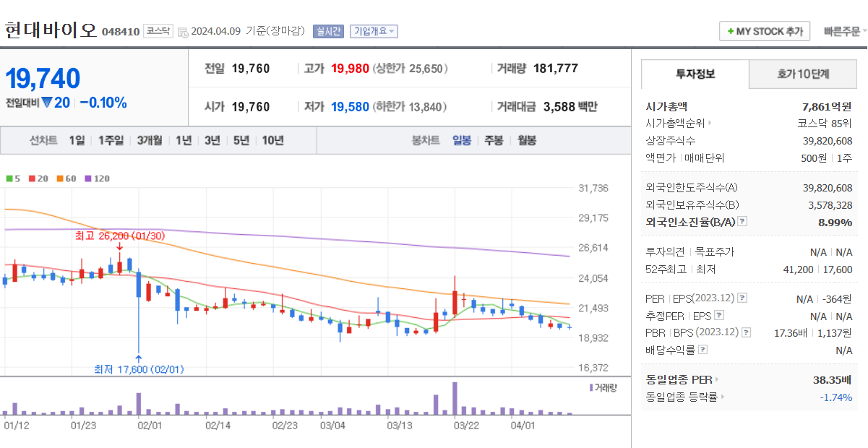Select the 3개월 line chart period
Screen dimensions: 868x448
pos(150,140)
